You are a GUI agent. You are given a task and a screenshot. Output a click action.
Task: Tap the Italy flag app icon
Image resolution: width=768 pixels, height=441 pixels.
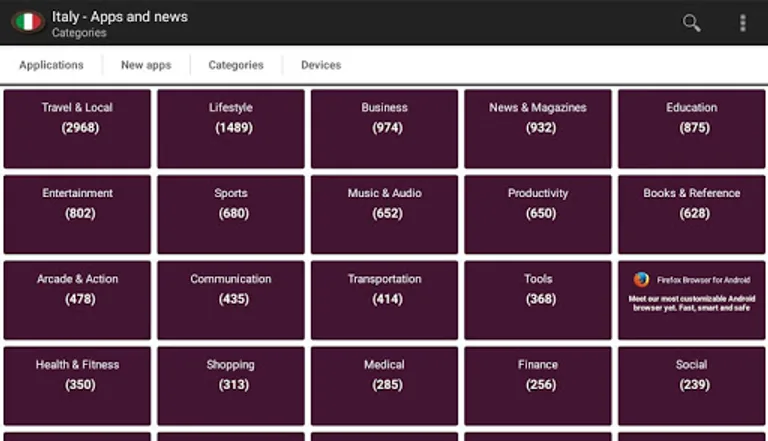[x=27, y=22]
